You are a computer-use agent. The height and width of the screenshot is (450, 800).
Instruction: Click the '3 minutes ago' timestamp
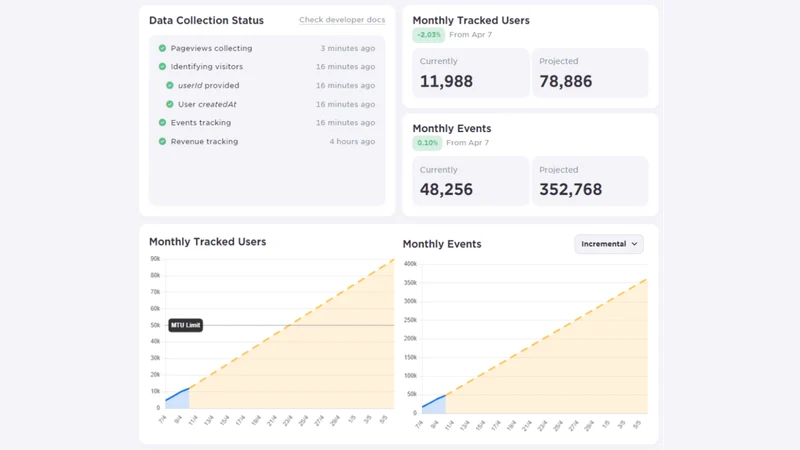[347, 48]
